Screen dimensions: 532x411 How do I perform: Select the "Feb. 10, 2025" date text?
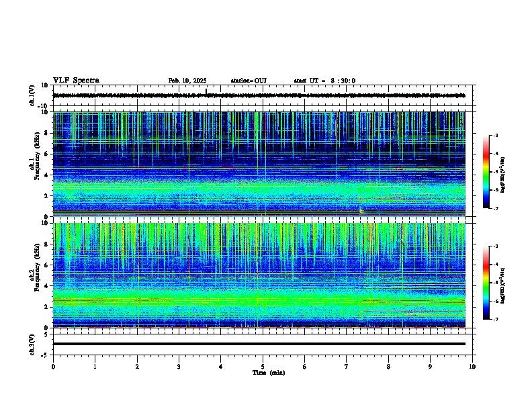[x=187, y=81]
